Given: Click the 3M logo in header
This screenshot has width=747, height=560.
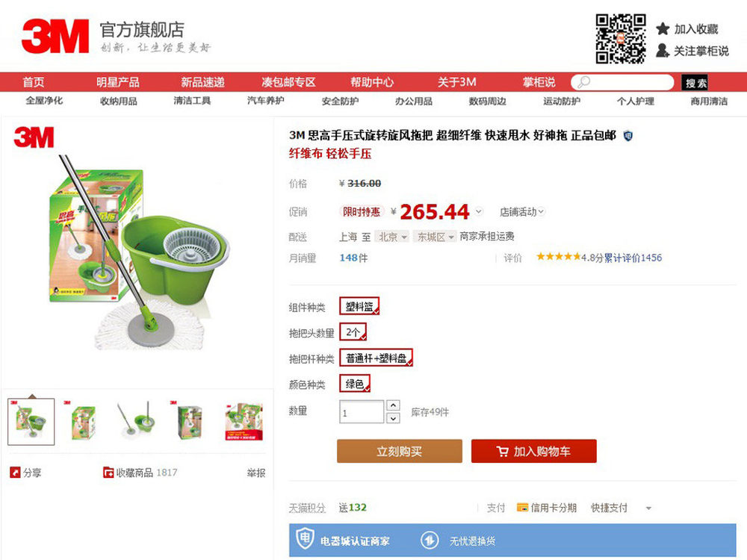Looking at the screenshot, I should tap(55, 36).
